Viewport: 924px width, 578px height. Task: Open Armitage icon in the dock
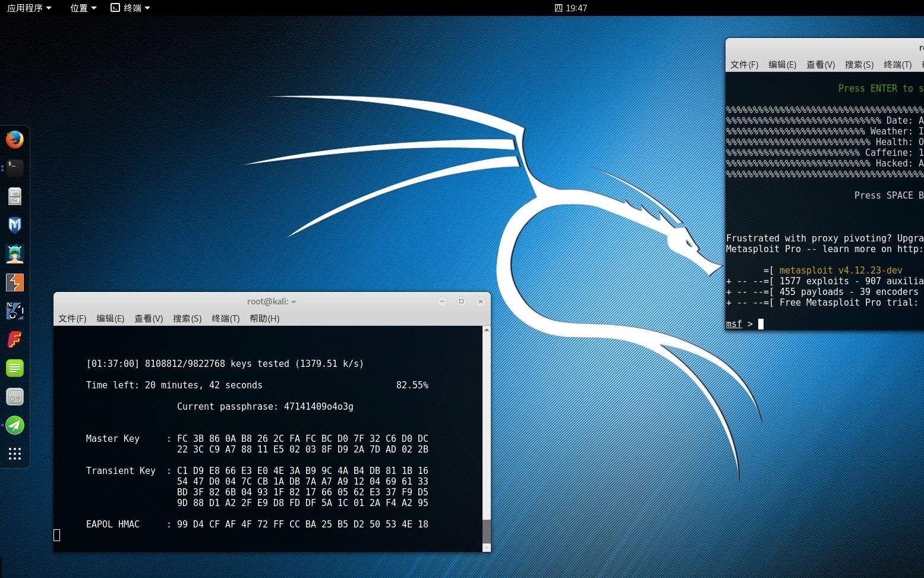point(15,254)
